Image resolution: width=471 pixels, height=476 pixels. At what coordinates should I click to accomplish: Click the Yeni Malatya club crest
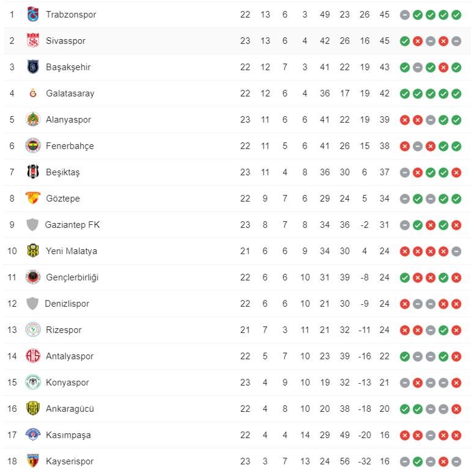pyautogui.click(x=33, y=251)
